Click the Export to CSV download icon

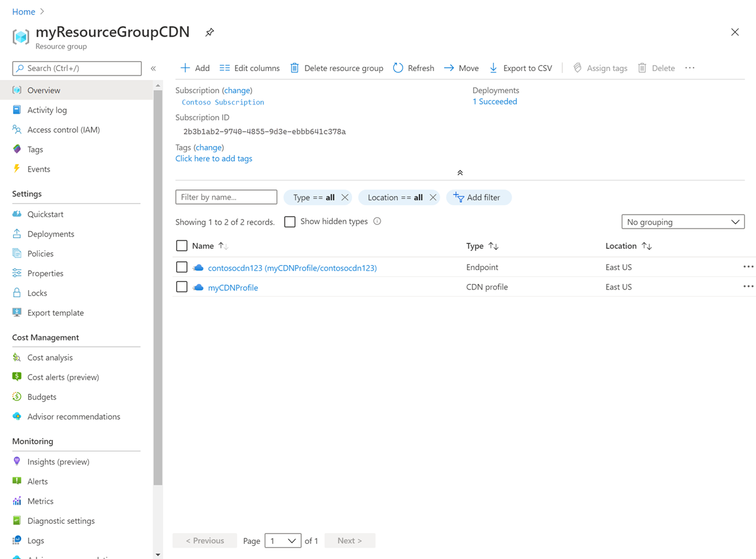493,68
